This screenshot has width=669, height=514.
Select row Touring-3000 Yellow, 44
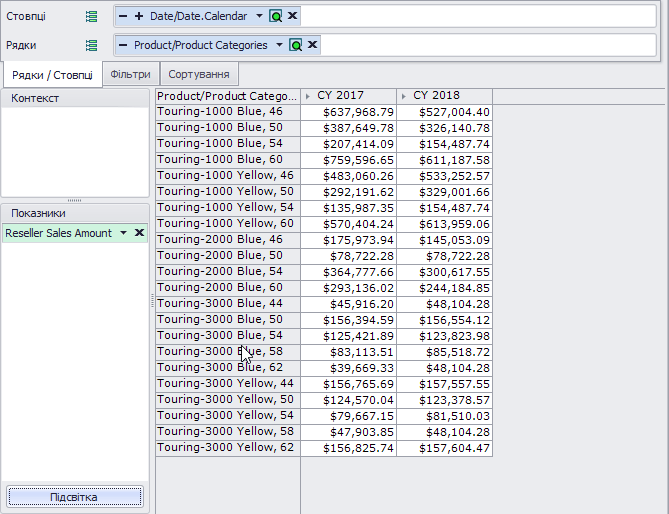[x=228, y=384]
